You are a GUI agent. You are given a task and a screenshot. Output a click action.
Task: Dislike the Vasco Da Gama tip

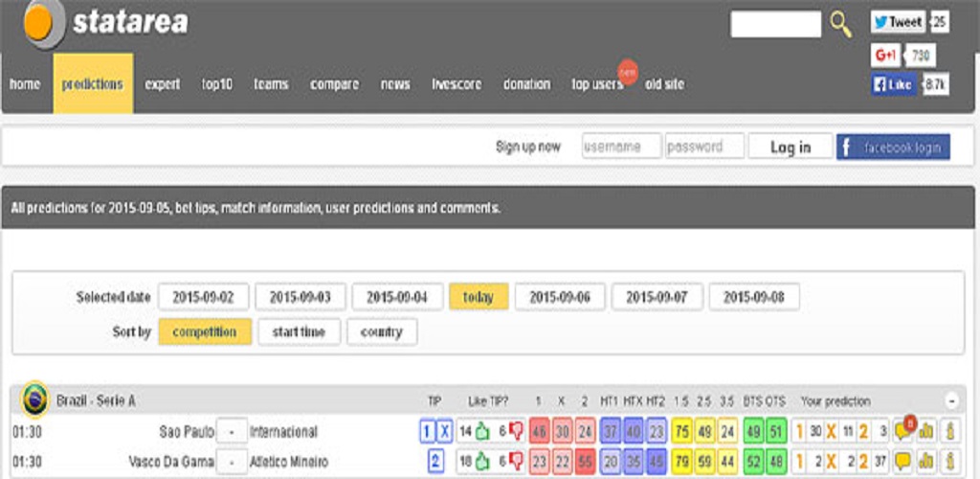click(x=516, y=462)
